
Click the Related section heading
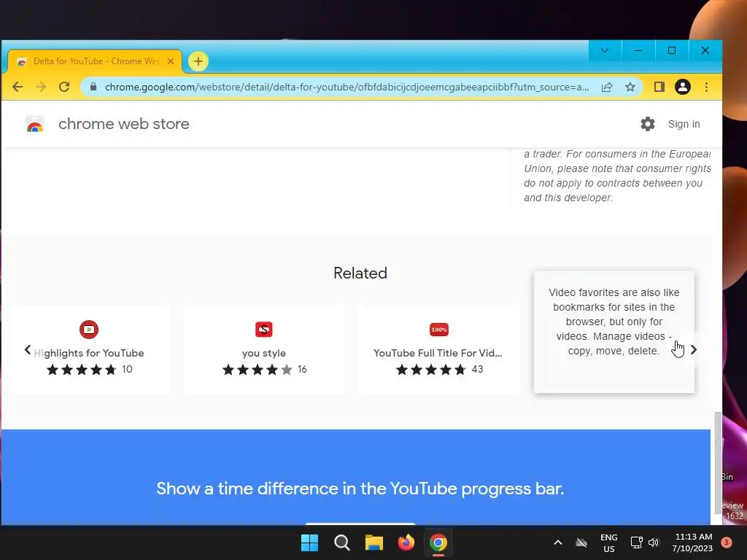360,273
